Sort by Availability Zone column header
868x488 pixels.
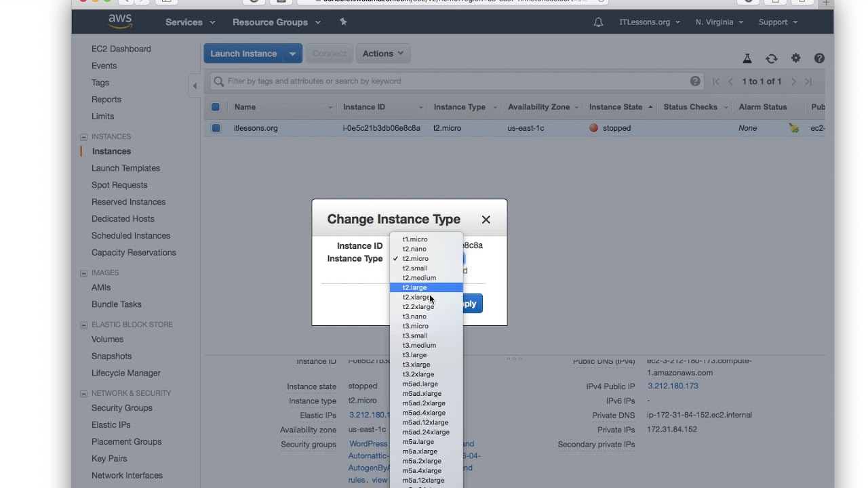pyautogui.click(x=538, y=107)
